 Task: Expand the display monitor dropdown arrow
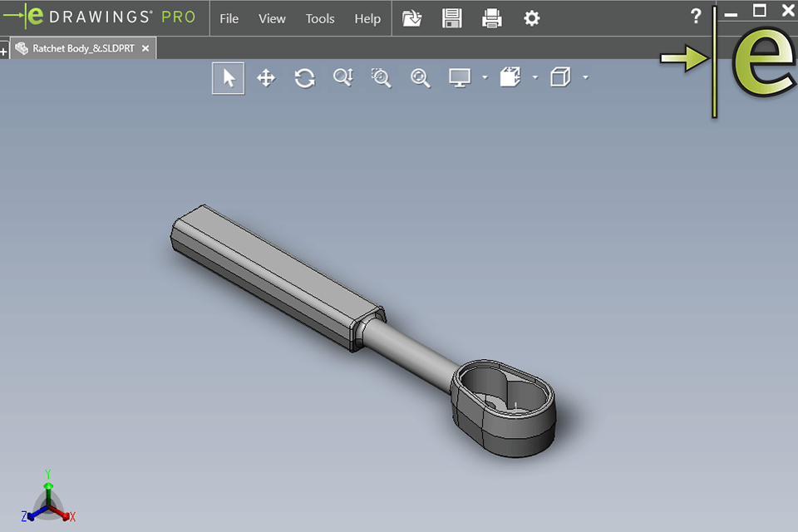click(x=485, y=78)
